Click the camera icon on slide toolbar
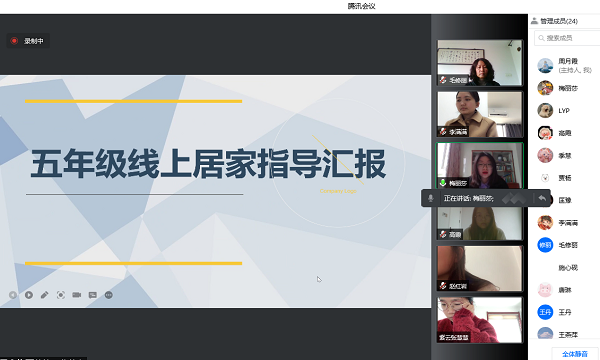Image resolution: width=600 pixels, height=360 pixels. [77, 295]
